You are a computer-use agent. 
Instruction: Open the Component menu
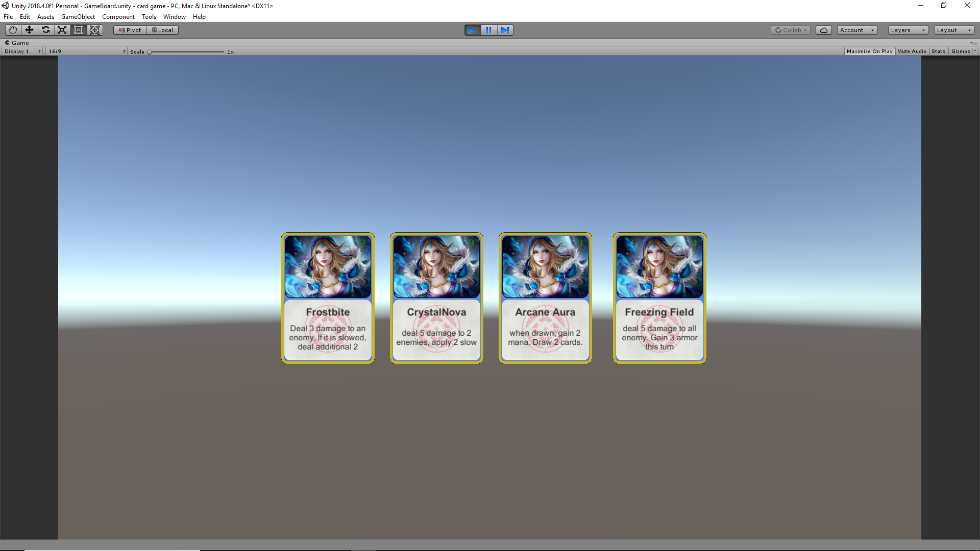[118, 17]
